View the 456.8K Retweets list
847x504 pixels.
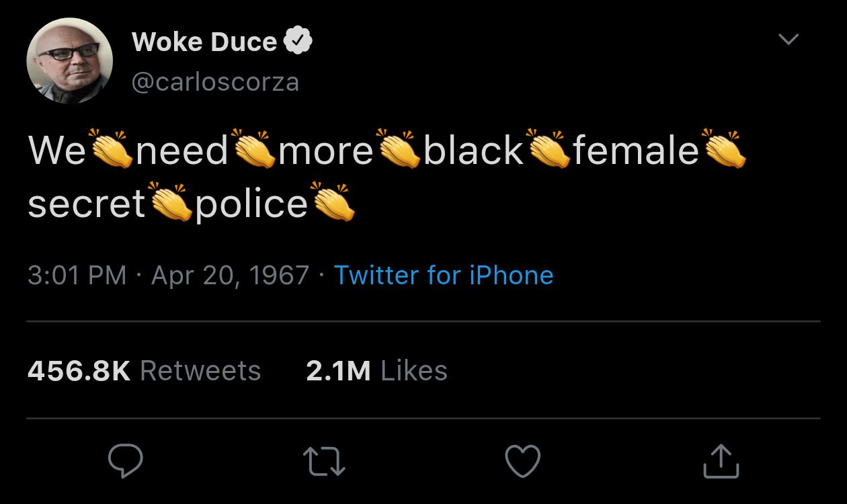pyautogui.click(x=144, y=371)
